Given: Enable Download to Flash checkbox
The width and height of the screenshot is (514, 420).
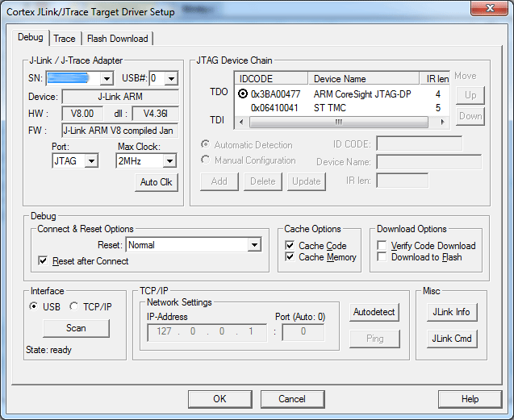Looking at the screenshot, I should pos(382,257).
